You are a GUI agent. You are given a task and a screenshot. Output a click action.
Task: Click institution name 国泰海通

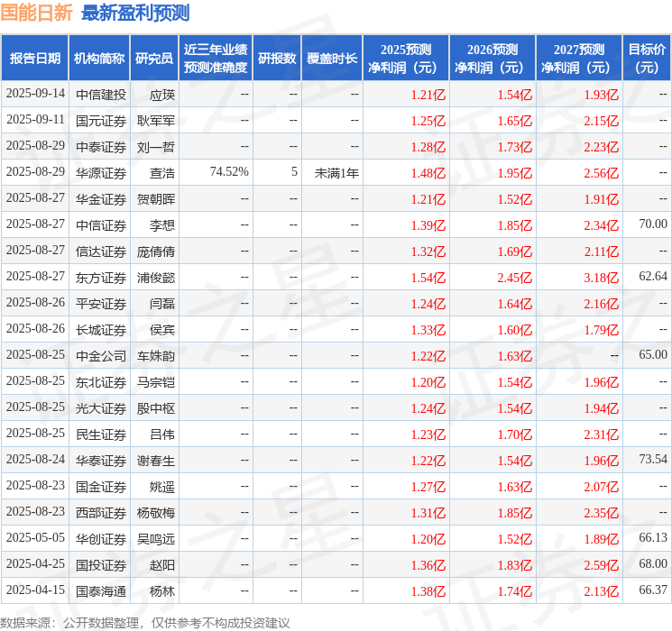tap(101, 591)
